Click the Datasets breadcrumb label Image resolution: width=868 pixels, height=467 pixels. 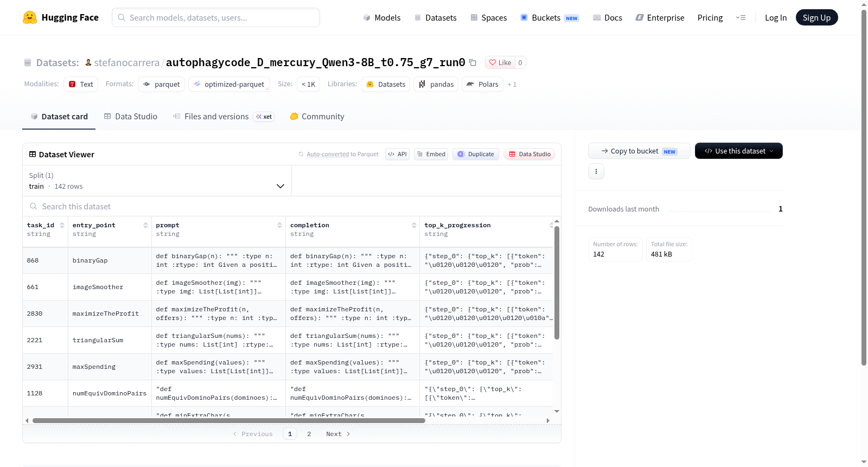[x=57, y=62]
